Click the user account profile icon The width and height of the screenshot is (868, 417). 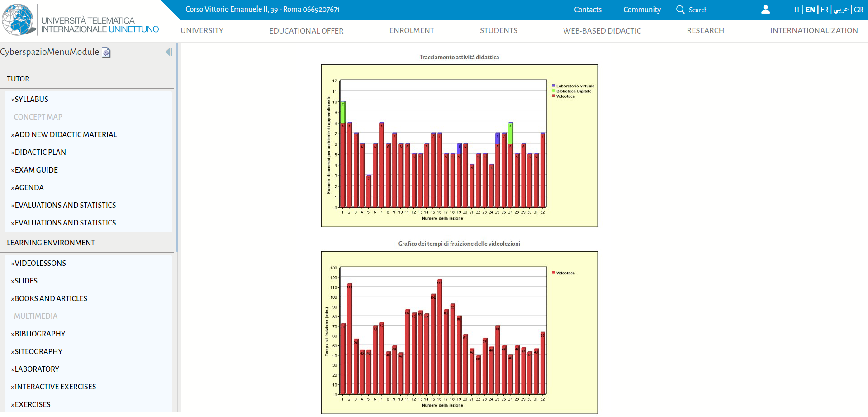coord(765,10)
